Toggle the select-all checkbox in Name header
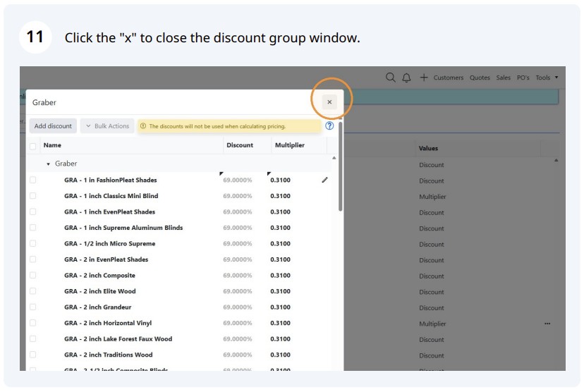Screen dimensions: 584x392 [x=33, y=146]
